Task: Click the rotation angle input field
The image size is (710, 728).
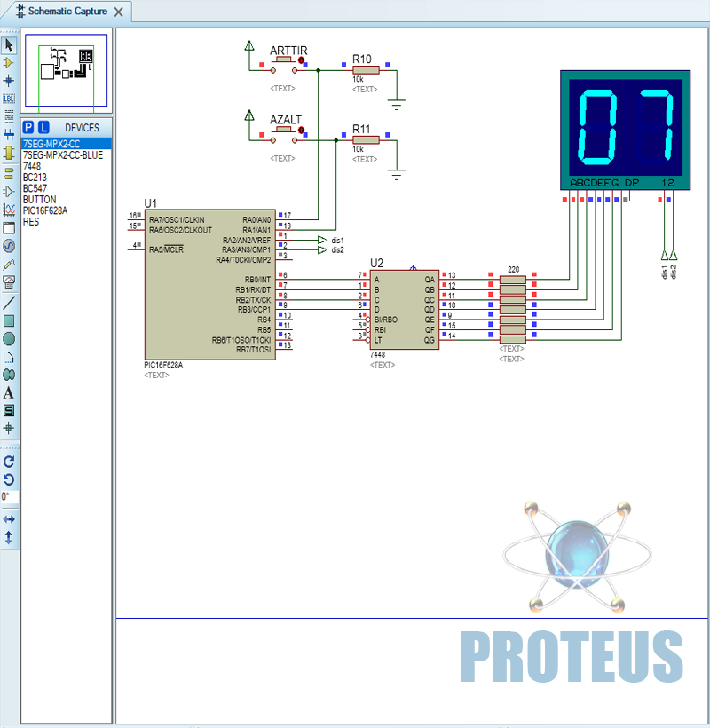Action: point(9,497)
